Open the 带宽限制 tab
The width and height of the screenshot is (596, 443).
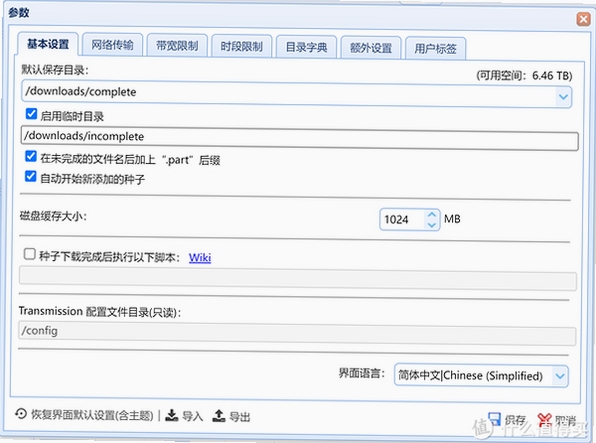tap(177, 46)
